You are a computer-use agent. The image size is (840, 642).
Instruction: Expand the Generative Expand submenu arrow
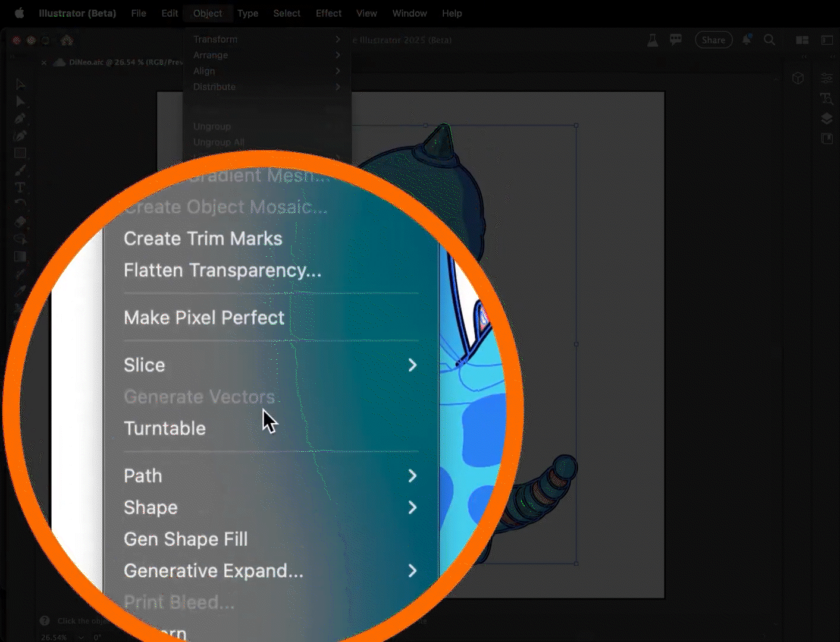point(412,571)
